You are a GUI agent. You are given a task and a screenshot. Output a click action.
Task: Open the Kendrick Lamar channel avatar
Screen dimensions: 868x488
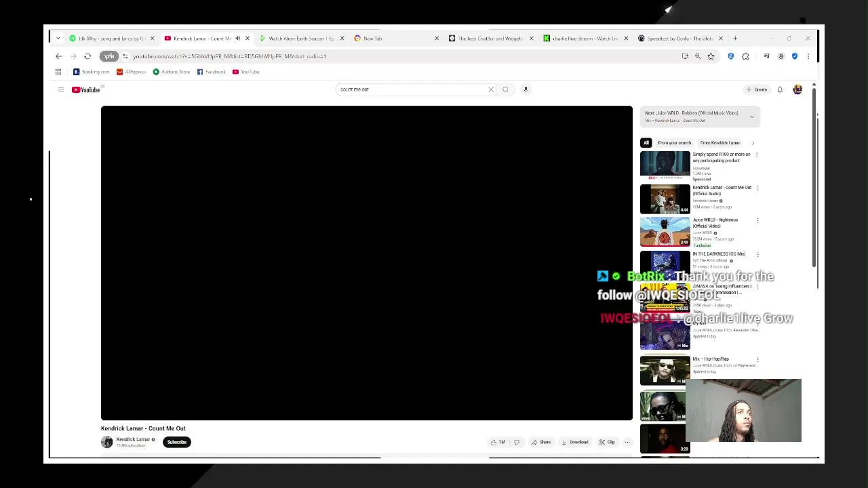(x=107, y=442)
